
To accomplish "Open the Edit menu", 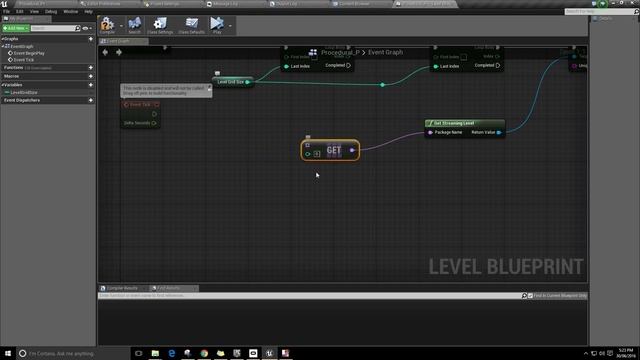I will click(x=20, y=11).
